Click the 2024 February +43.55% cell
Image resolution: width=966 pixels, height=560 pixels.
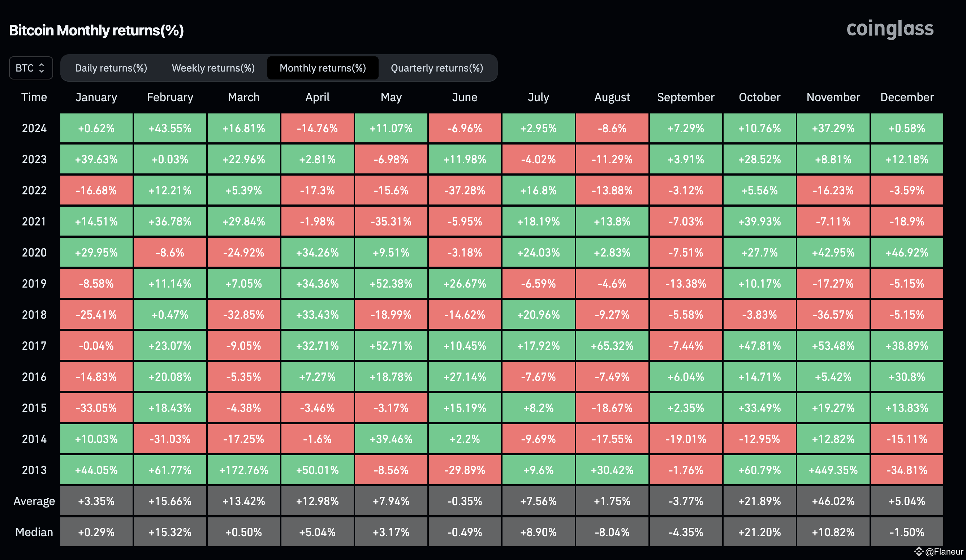[170, 128]
